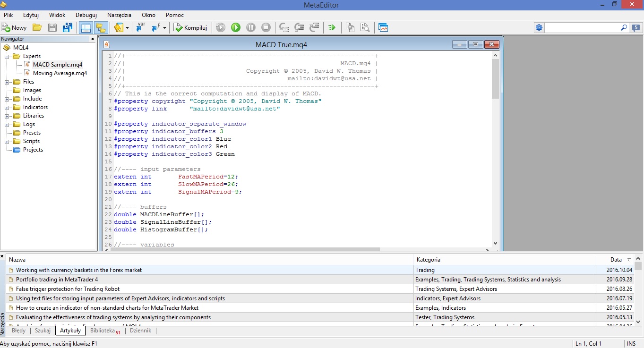The width and height of the screenshot is (644, 348).
Task: Close the Nawigator panel
Action: tap(93, 39)
